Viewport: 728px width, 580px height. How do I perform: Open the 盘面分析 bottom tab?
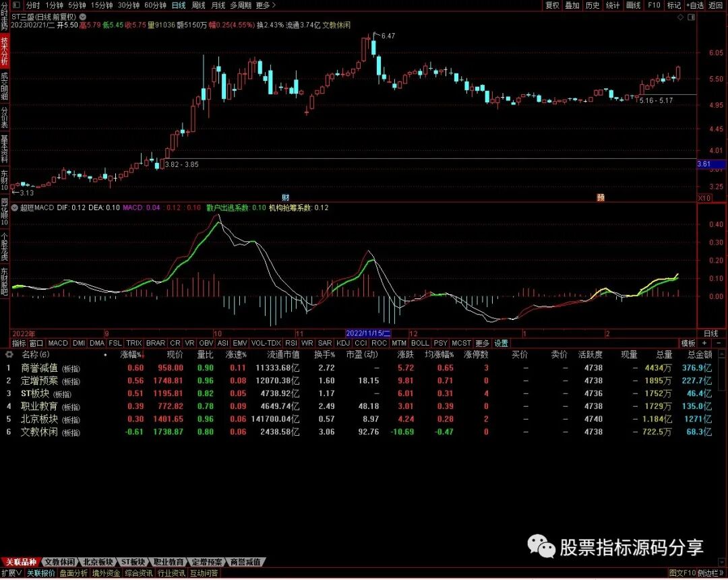tap(73, 573)
